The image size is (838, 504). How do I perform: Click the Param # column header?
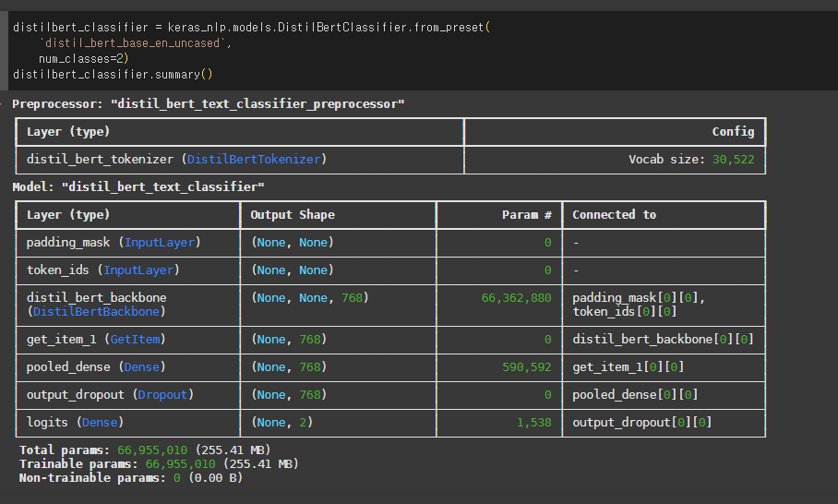click(526, 214)
